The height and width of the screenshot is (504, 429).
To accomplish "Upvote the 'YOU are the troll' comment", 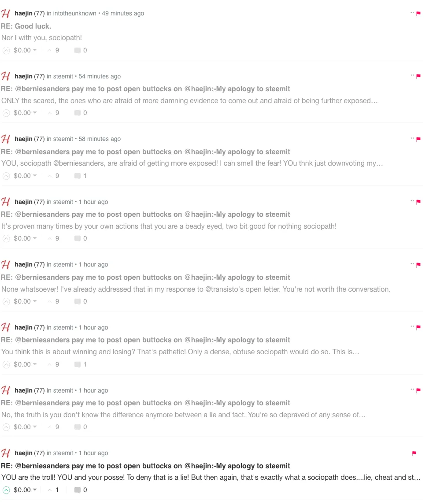I will tap(6, 490).
